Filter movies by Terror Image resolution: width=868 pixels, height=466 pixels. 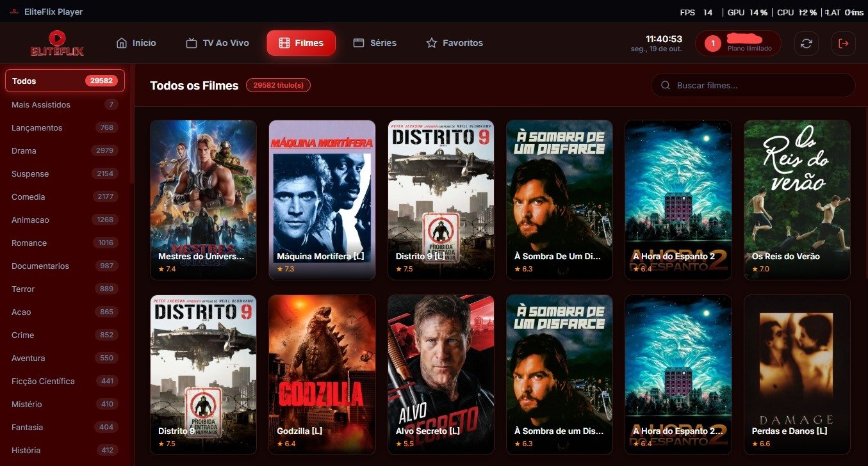click(65, 289)
